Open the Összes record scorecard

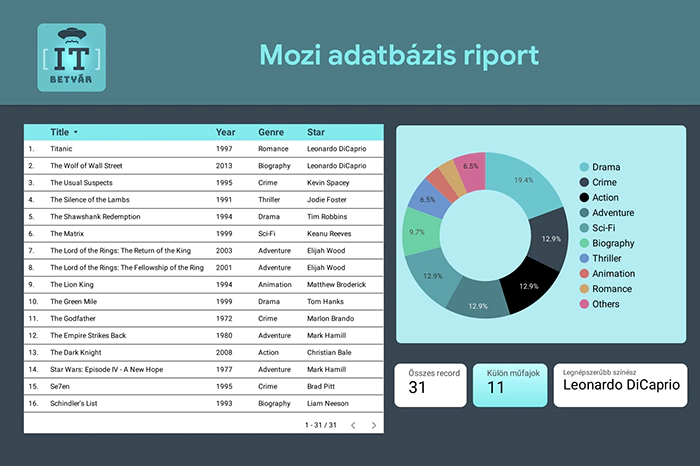coord(431,385)
